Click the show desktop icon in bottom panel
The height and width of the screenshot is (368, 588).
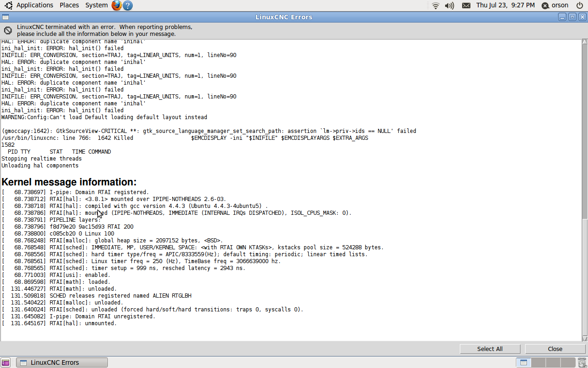click(x=6, y=362)
